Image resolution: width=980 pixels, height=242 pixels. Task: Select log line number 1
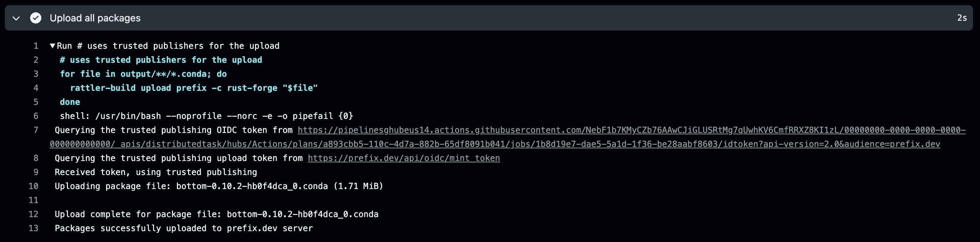point(36,46)
